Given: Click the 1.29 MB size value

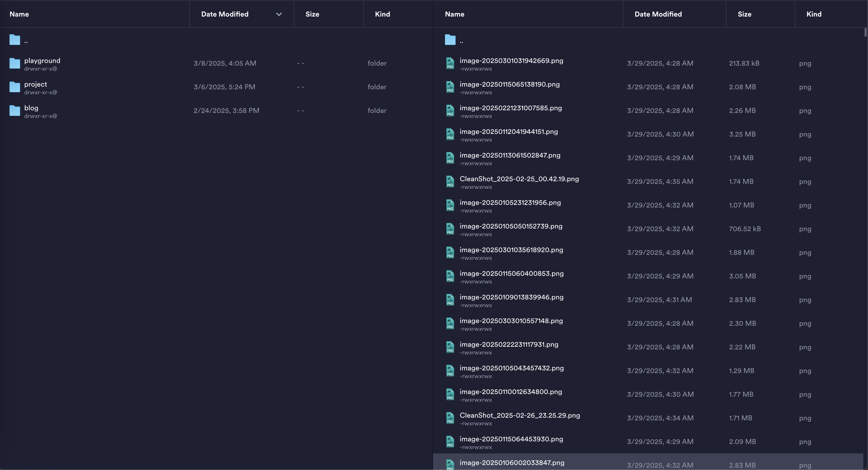Looking at the screenshot, I should coord(741,371).
